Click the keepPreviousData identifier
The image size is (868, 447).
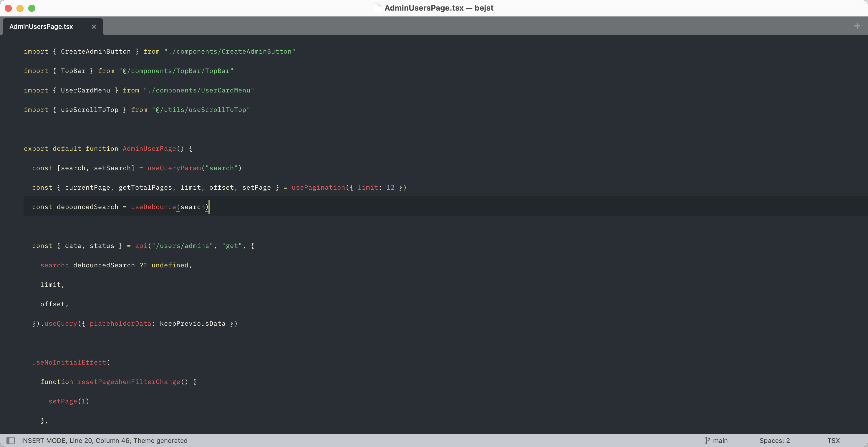pos(192,324)
